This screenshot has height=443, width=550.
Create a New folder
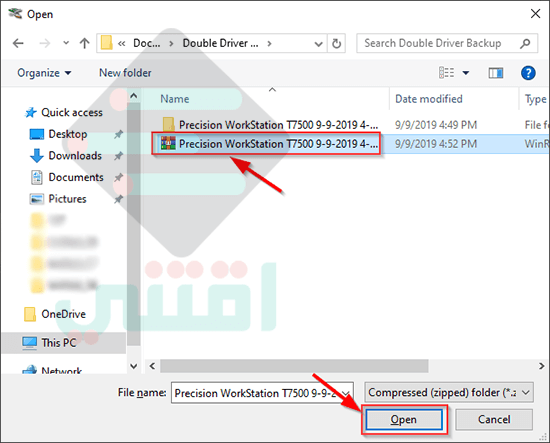(125, 73)
